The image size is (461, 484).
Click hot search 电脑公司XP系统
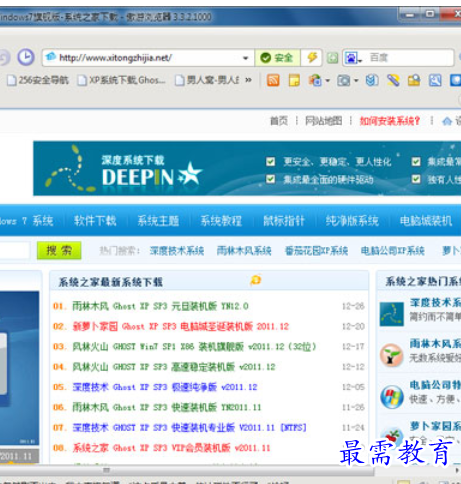(x=393, y=251)
